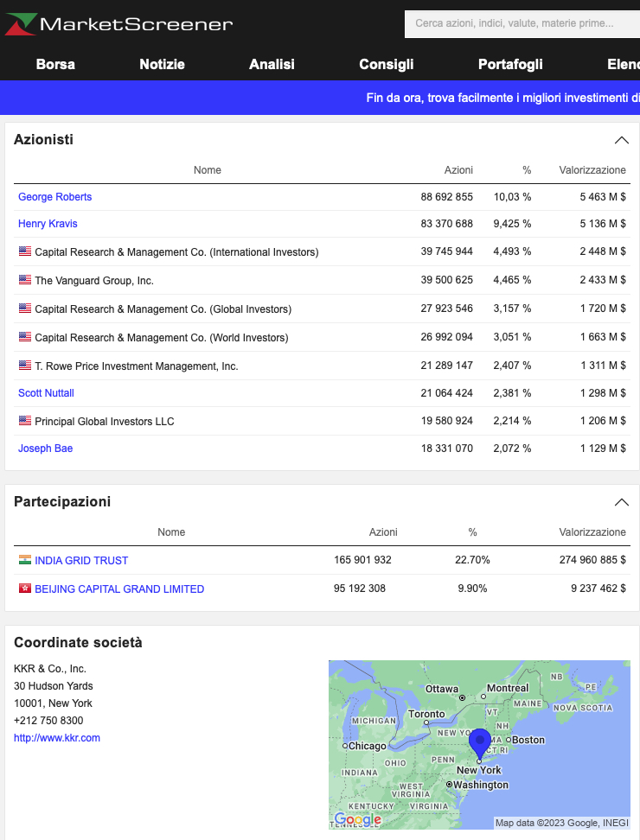The image size is (640, 840).
Task: Click stake percentage 22.70%
Action: tap(472, 559)
